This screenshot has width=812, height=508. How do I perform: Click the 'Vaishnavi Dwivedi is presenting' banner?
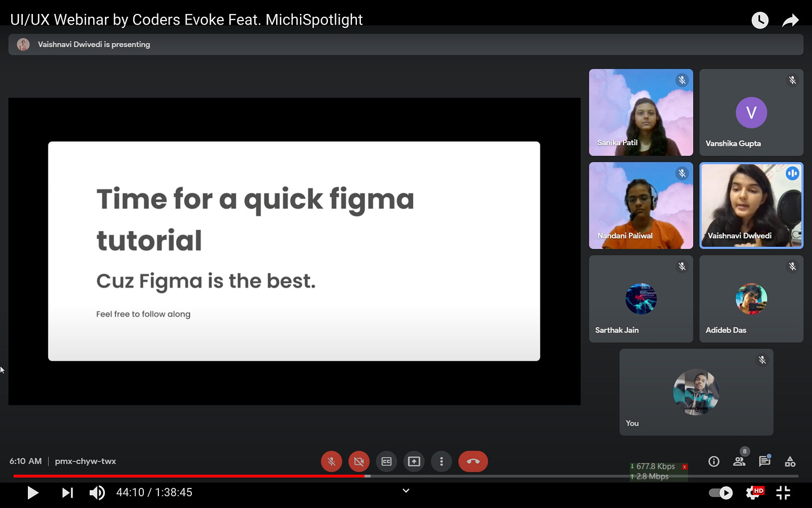pos(406,45)
